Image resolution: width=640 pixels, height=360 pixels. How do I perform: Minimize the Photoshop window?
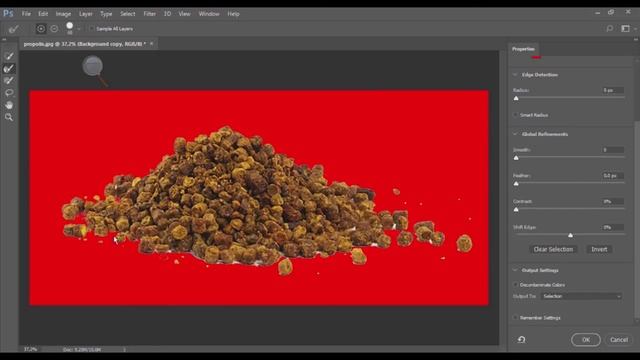point(598,13)
